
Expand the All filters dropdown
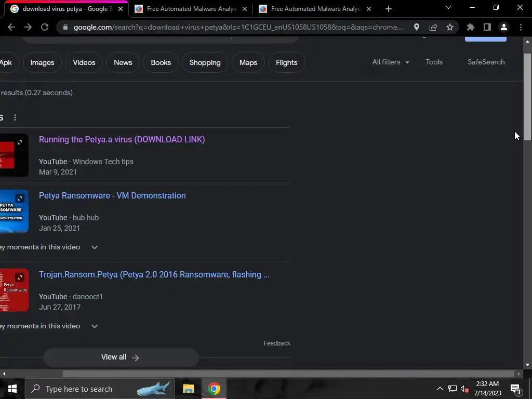pos(391,62)
